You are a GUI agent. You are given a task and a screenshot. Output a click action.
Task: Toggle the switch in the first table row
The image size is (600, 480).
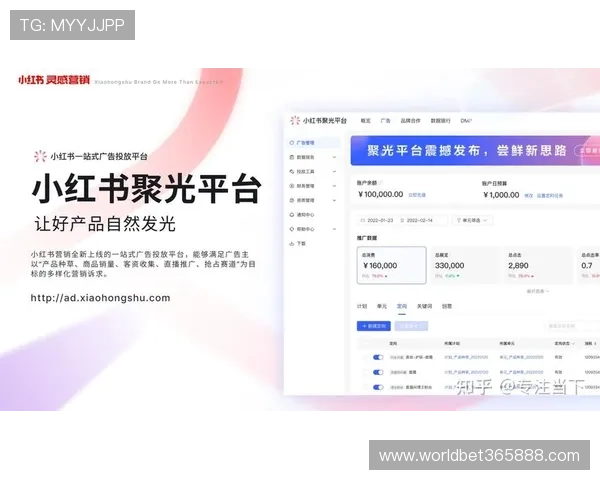click(378, 357)
